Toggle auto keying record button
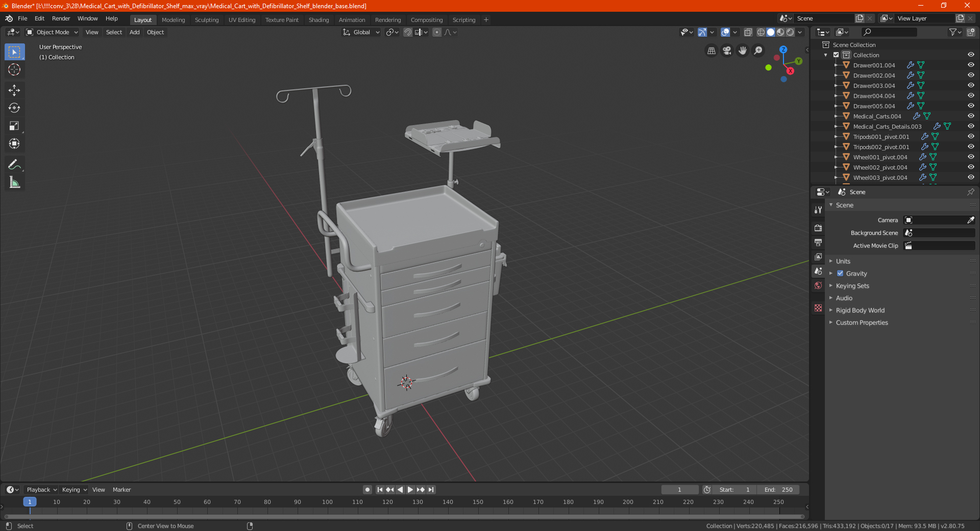The image size is (980, 531). [367, 490]
